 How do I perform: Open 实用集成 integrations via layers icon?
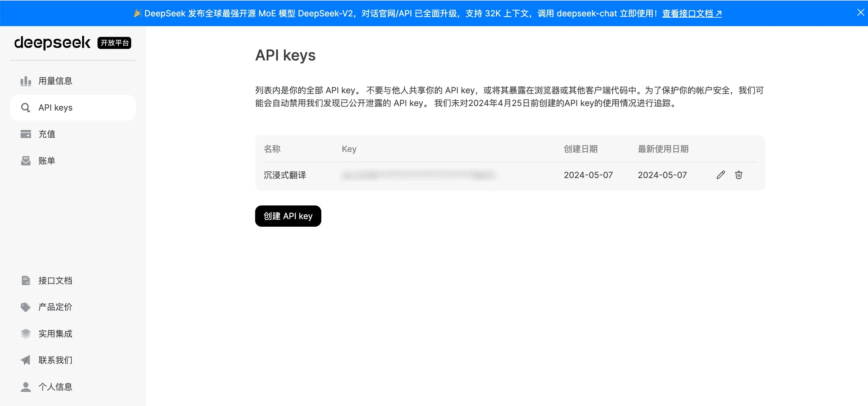coord(26,333)
